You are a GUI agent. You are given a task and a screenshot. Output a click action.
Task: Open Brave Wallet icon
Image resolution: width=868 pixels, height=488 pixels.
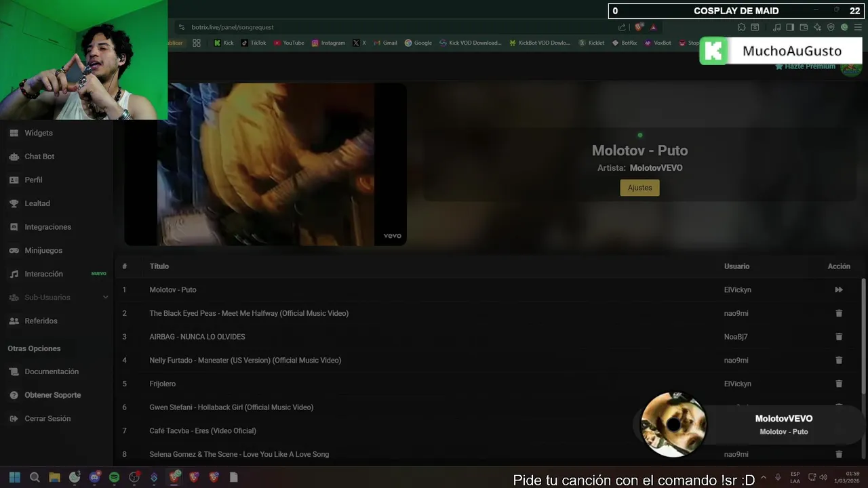[804, 27]
